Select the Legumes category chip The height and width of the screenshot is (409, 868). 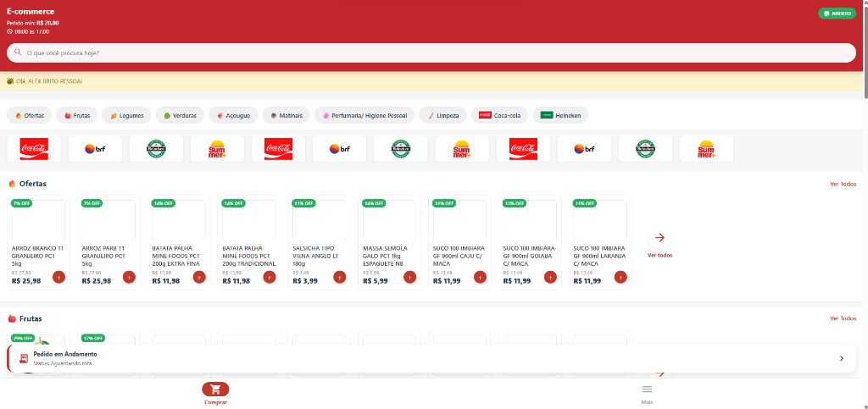click(127, 115)
